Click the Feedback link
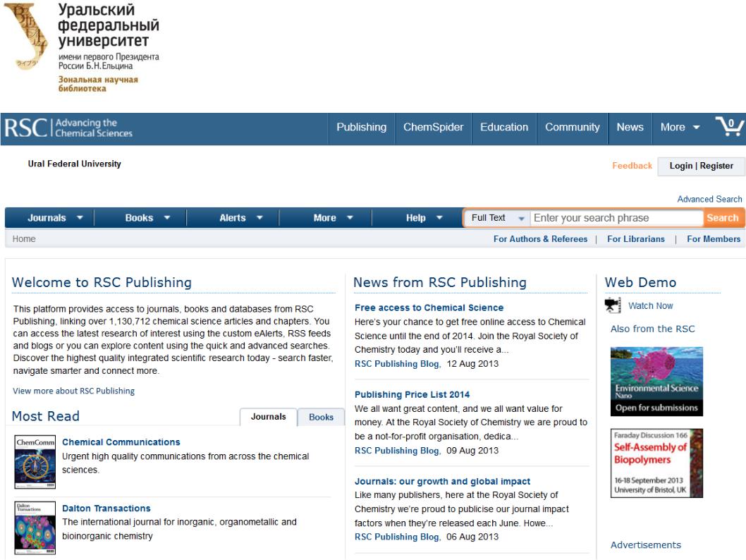Image resolution: width=746 pixels, height=560 pixels. point(632,166)
